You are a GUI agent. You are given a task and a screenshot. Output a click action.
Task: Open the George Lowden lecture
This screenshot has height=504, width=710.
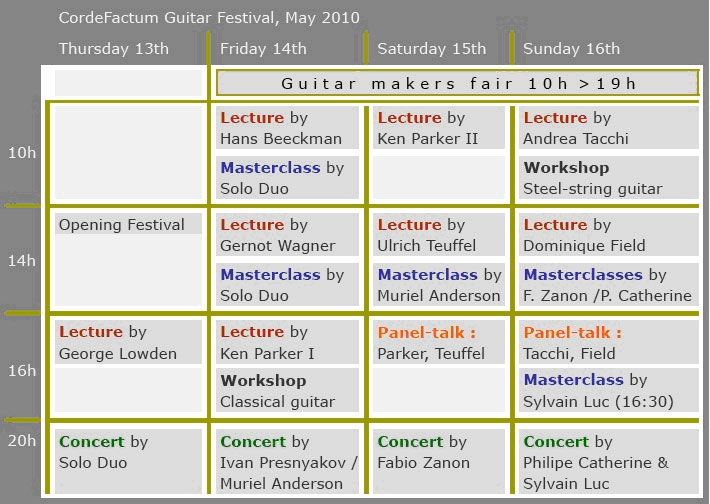[x=128, y=342]
